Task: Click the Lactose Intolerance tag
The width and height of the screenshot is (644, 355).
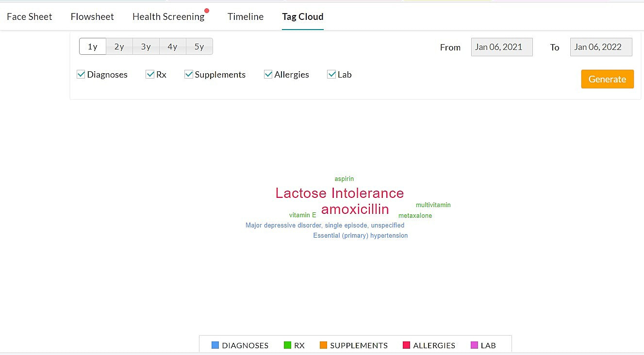Action: pyautogui.click(x=339, y=193)
